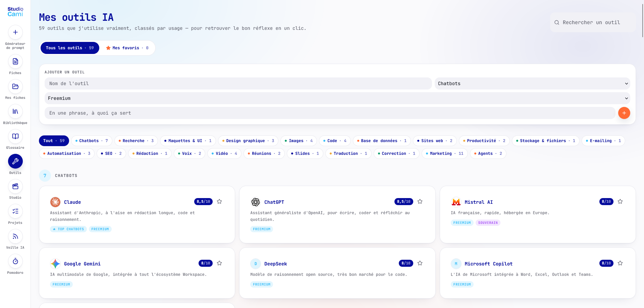This screenshot has height=308, width=644.
Task: Open the Projets checklist icon
Action: [15, 211]
